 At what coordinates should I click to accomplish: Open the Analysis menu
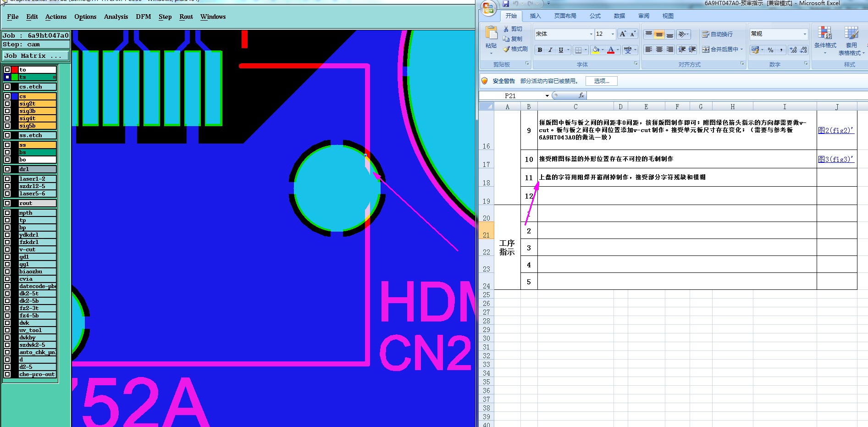pyautogui.click(x=116, y=17)
